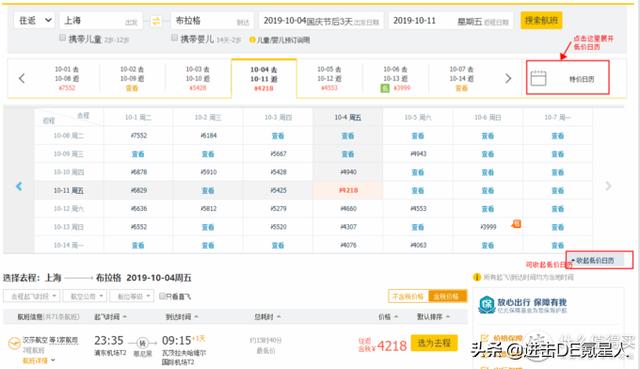Click gray right arrow of low-price calendar

tap(608, 186)
